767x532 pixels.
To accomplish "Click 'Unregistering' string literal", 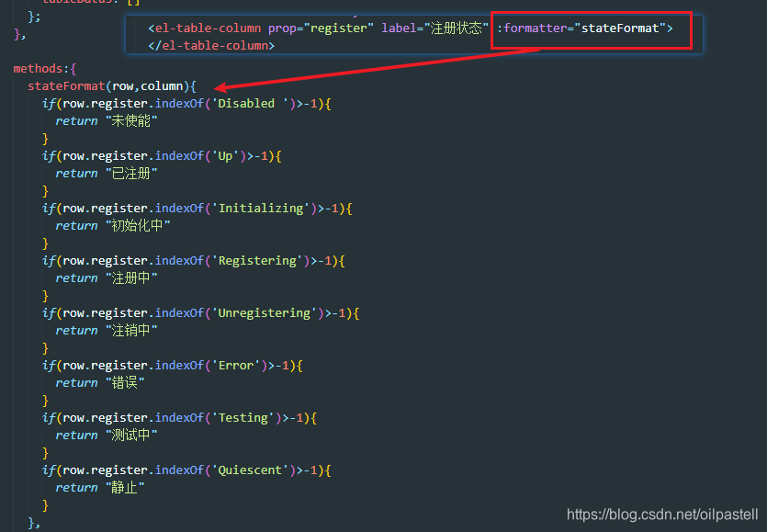I will (265, 313).
